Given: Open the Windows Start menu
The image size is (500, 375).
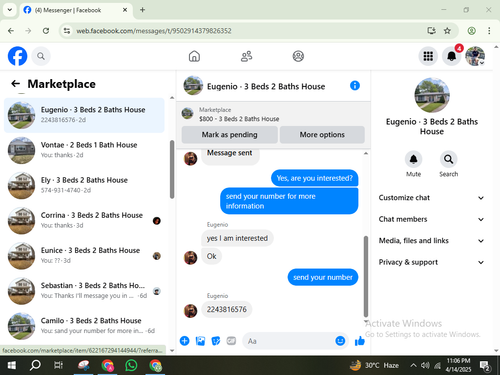Looking at the screenshot, I should [x=11, y=365].
